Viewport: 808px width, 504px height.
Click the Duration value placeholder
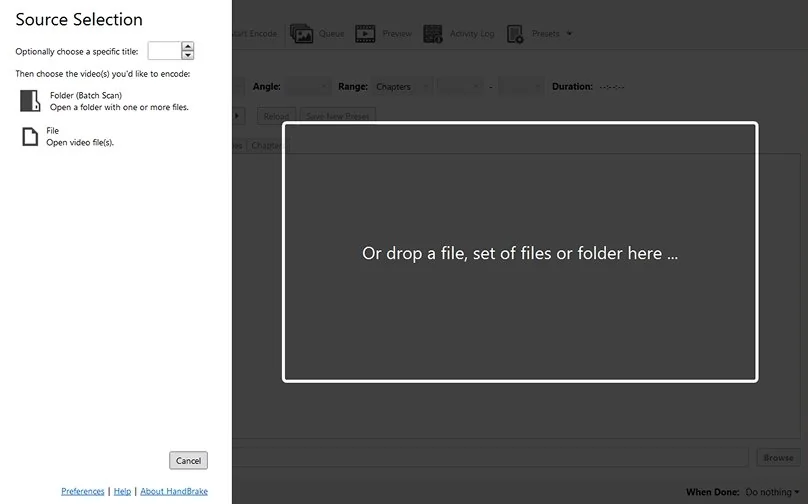pos(612,87)
